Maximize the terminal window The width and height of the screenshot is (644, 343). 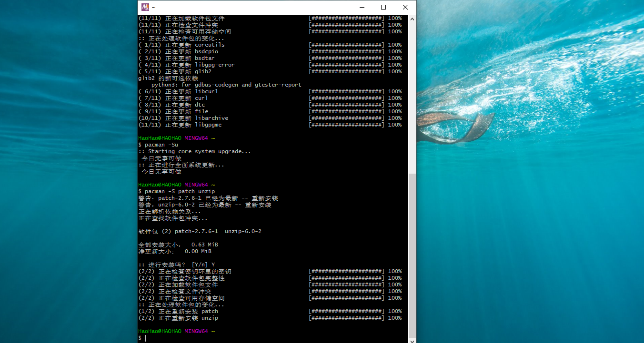(x=383, y=7)
